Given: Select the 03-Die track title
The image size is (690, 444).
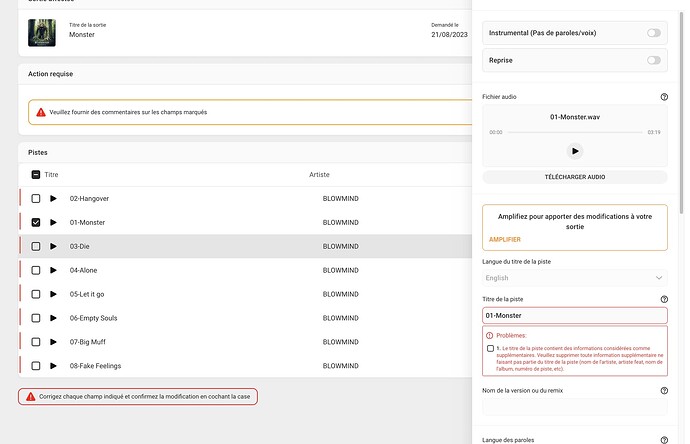Looking at the screenshot, I should coord(79,246).
